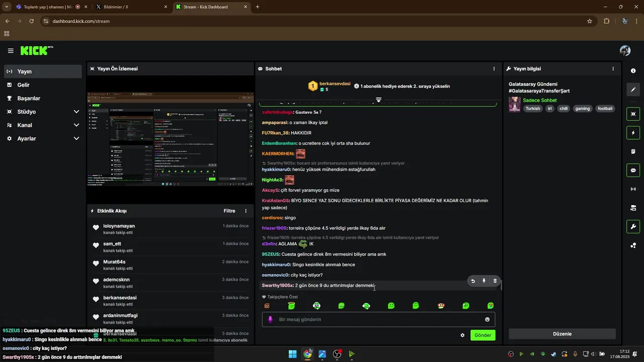Click the three-dots cluster icon in right sidebar
Screen dimensions: 644x362
633,245
